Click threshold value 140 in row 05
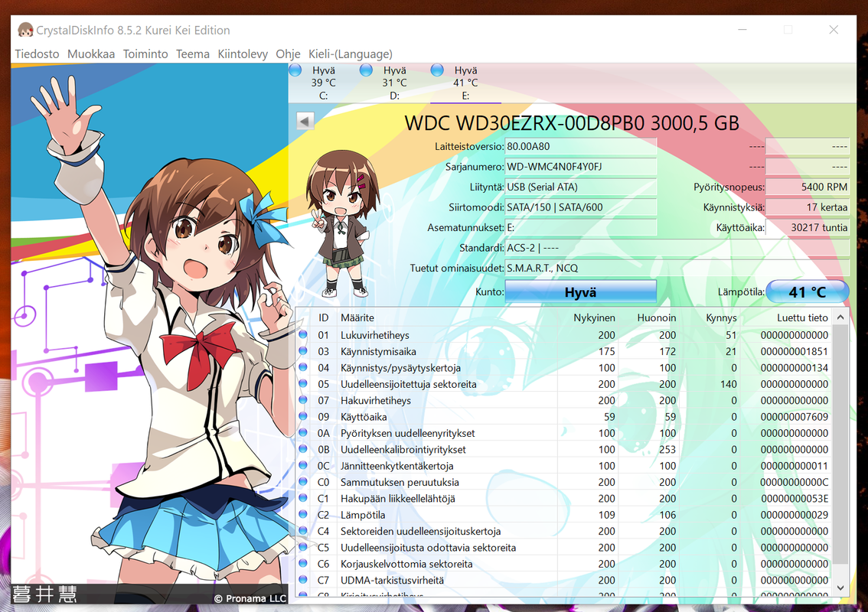 [x=729, y=384]
